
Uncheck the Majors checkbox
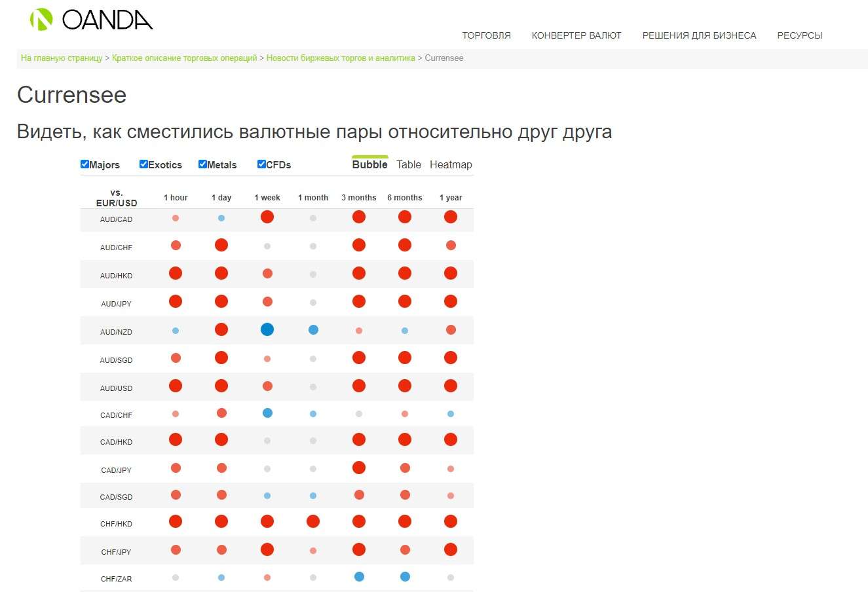pyautogui.click(x=85, y=164)
